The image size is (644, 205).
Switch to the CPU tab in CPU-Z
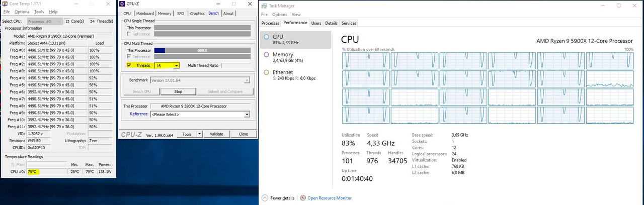tap(127, 14)
